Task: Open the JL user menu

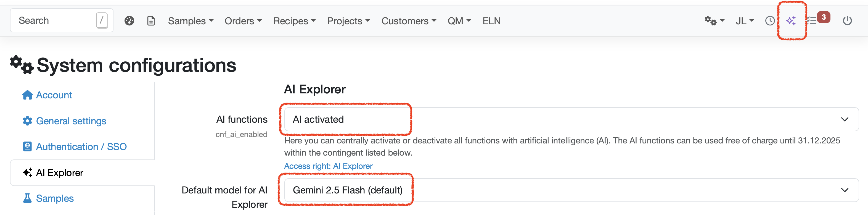Action: click(x=744, y=21)
